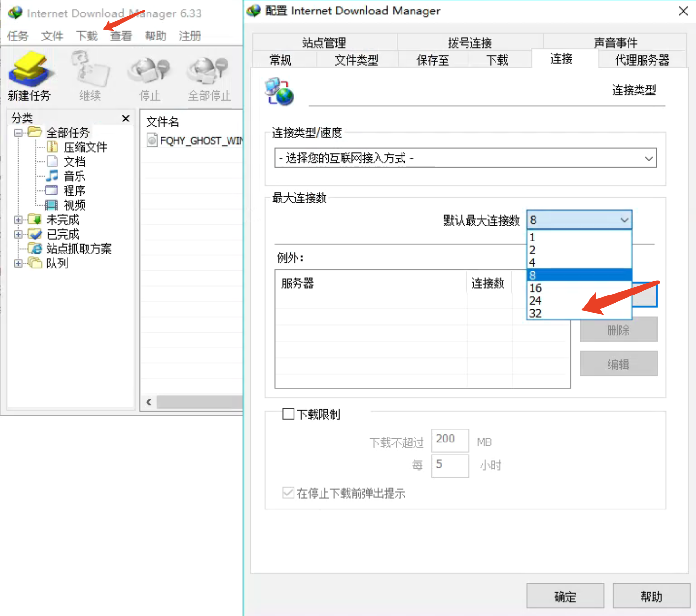This screenshot has width=696, height=616.
Task: Select 16 in the connections list
Action: (x=579, y=288)
